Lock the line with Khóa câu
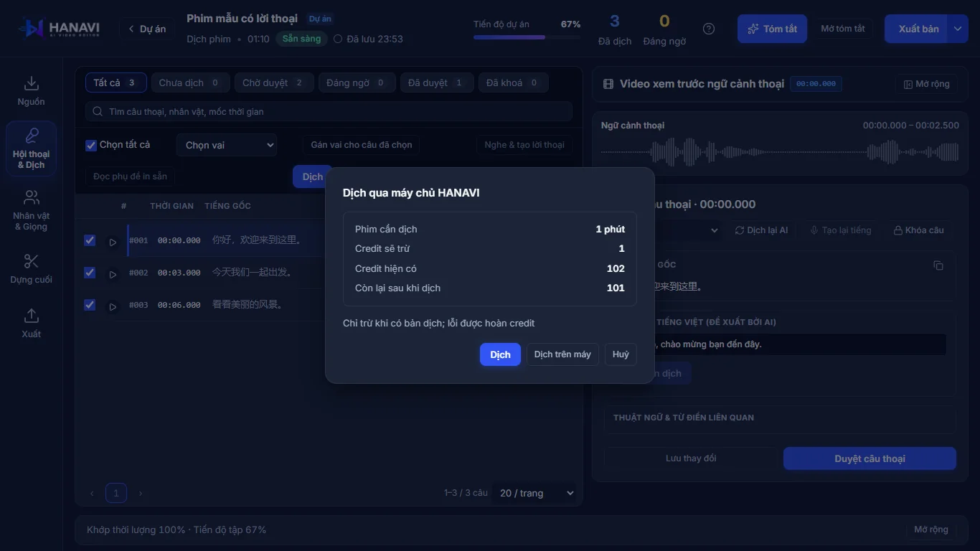The image size is (980, 551). pyautogui.click(x=918, y=230)
